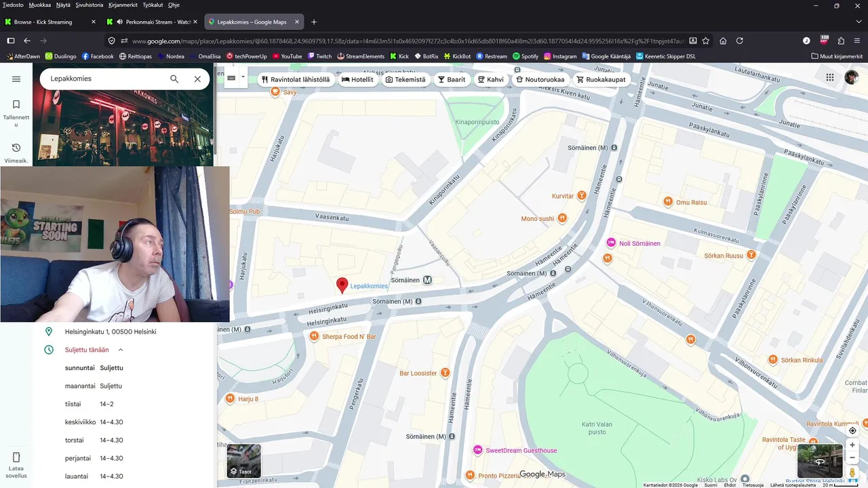Viewport: 868px width, 488px height.
Task: Select the SweetDream Guesthouse marker
Action: click(x=478, y=450)
